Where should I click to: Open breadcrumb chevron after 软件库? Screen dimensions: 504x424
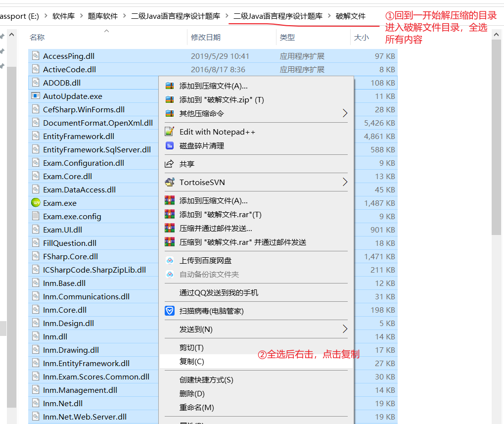[x=81, y=16]
